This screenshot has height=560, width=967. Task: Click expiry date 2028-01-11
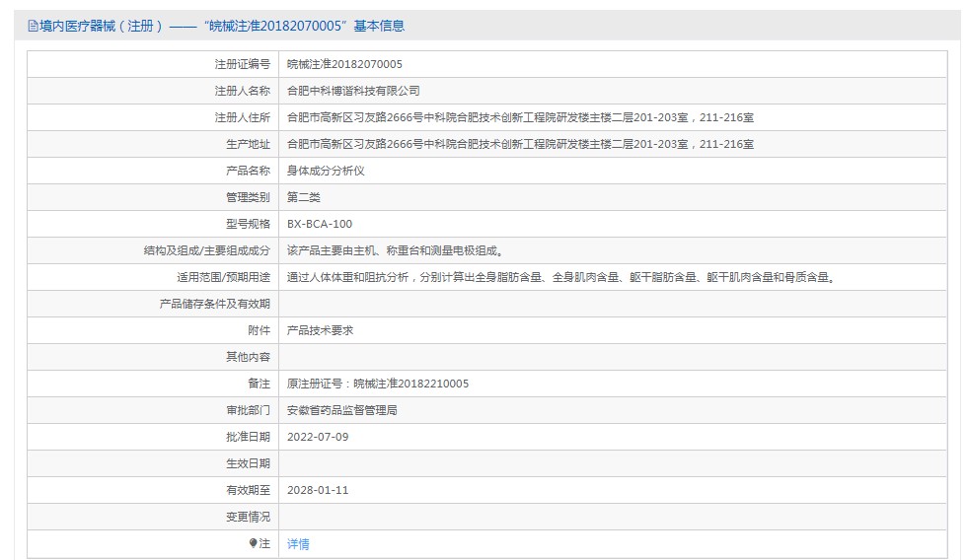pyautogui.click(x=318, y=490)
